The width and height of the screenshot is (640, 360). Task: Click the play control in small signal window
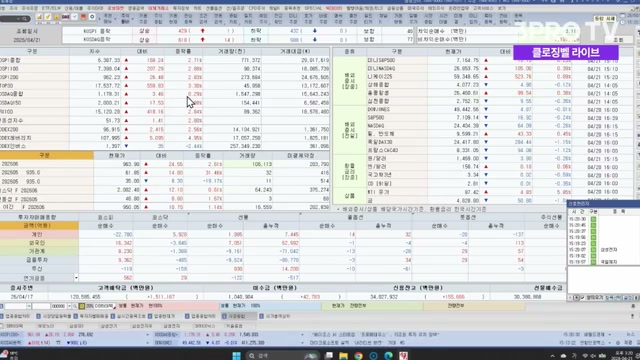pos(576,298)
